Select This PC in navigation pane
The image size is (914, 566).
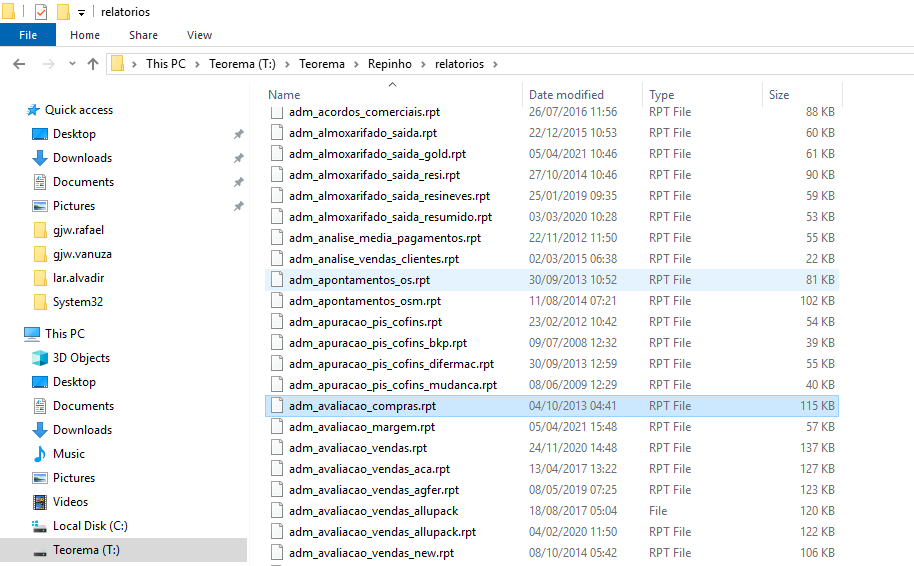pyautogui.click(x=65, y=334)
